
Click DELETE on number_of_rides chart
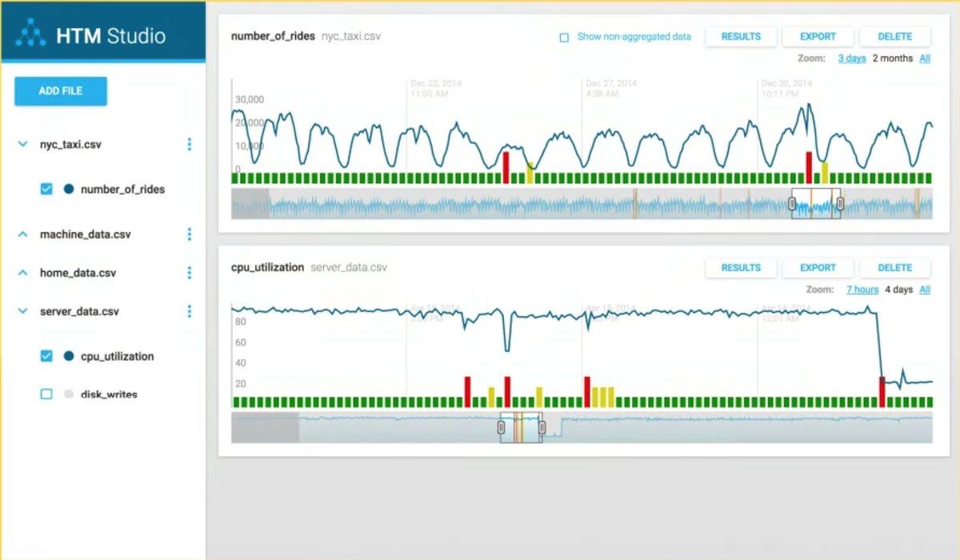(895, 37)
